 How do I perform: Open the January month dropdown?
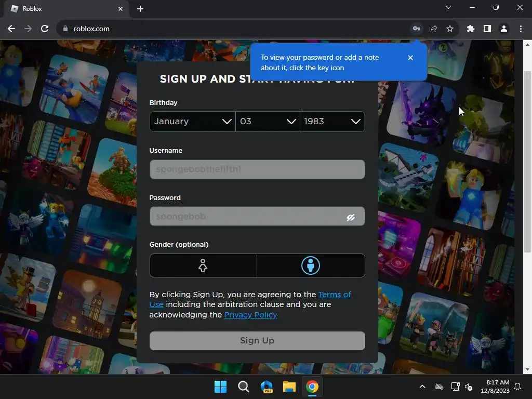pos(192,122)
